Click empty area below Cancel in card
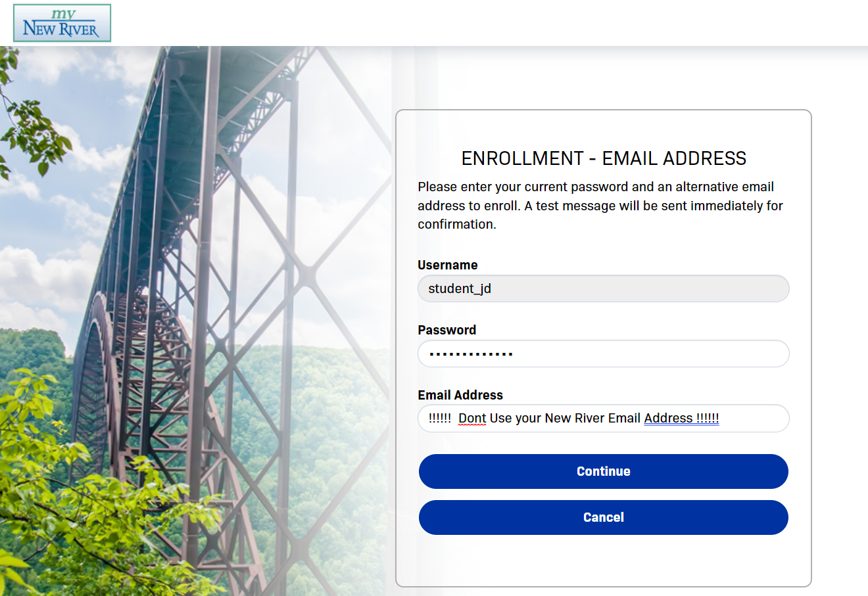This screenshot has height=596, width=868. pyautogui.click(x=603, y=560)
